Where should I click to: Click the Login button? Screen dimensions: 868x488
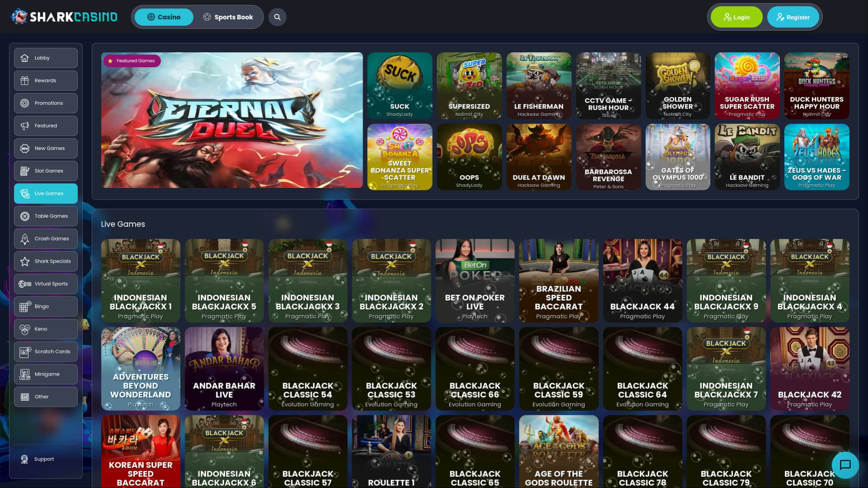tap(736, 17)
